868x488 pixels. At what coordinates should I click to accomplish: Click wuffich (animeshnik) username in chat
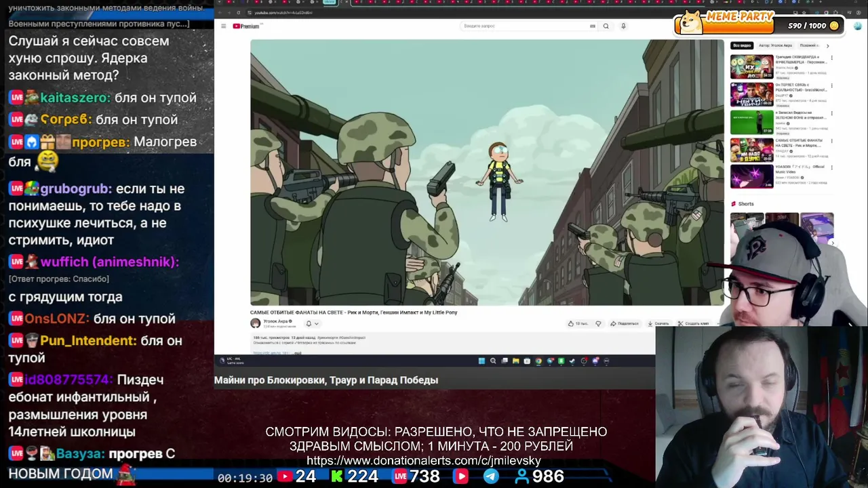pyautogui.click(x=109, y=262)
